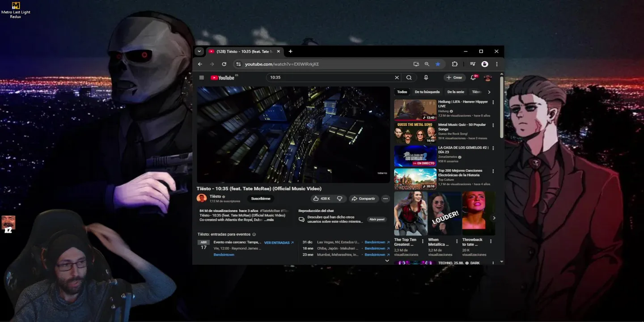Clear the YouTube search text with X
Viewport: 644px width, 322px height.
tap(397, 77)
